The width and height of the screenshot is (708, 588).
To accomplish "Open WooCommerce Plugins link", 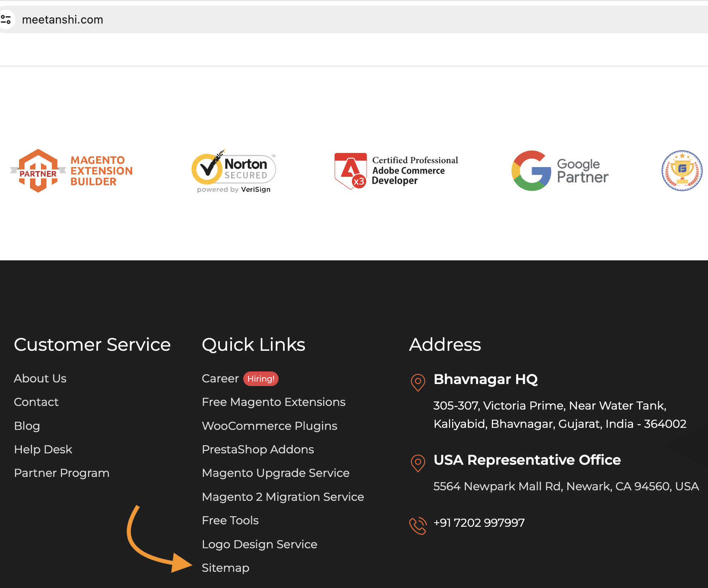I will pyautogui.click(x=270, y=426).
